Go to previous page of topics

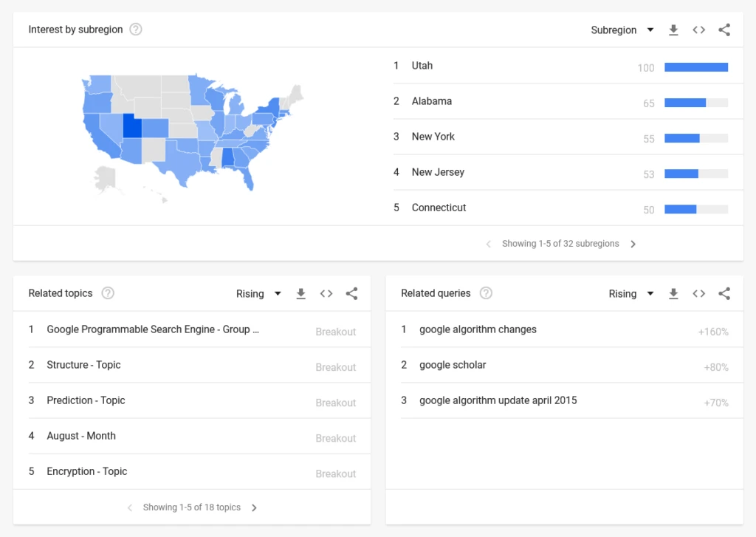click(130, 508)
